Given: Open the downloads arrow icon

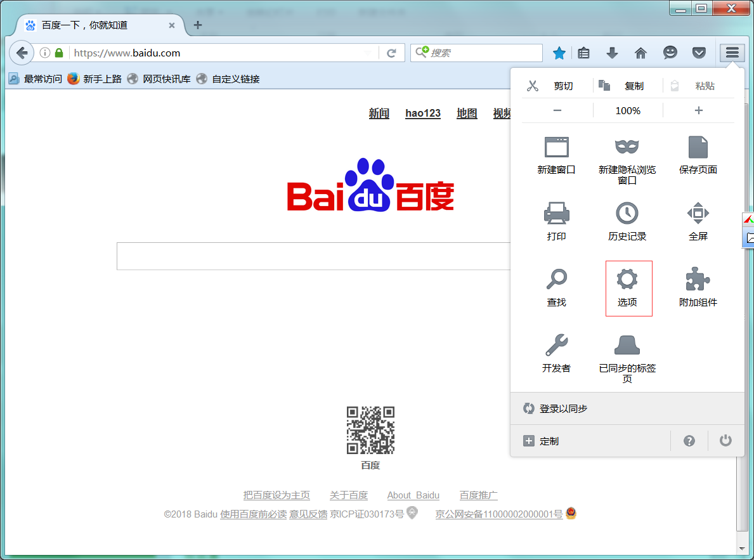Looking at the screenshot, I should (612, 53).
